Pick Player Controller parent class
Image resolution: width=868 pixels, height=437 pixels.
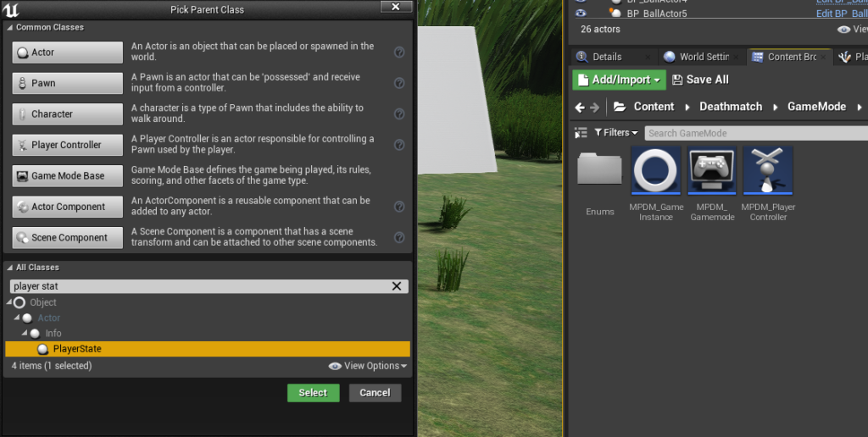(x=68, y=145)
